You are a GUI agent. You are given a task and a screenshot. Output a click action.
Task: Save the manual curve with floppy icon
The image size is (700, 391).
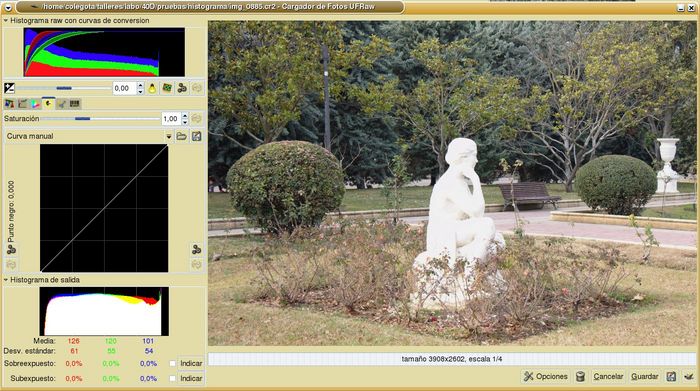tap(196, 136)
